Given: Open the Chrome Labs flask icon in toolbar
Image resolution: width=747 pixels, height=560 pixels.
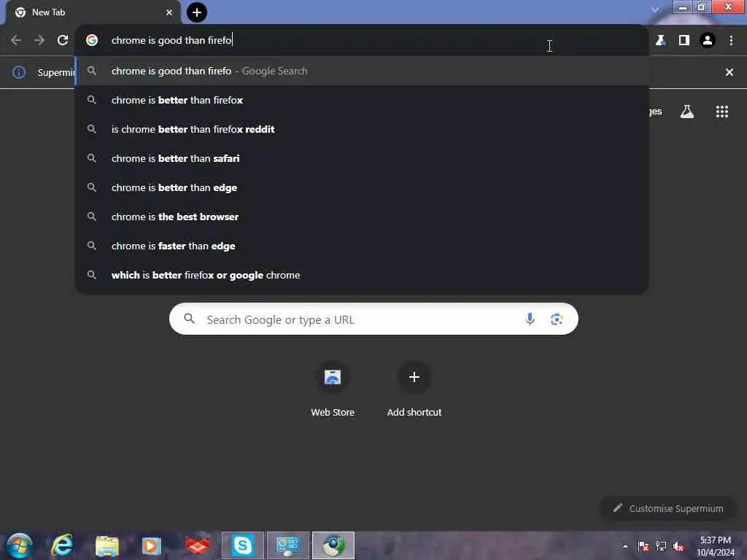Looking at the screenshot, I should (660, 41).
